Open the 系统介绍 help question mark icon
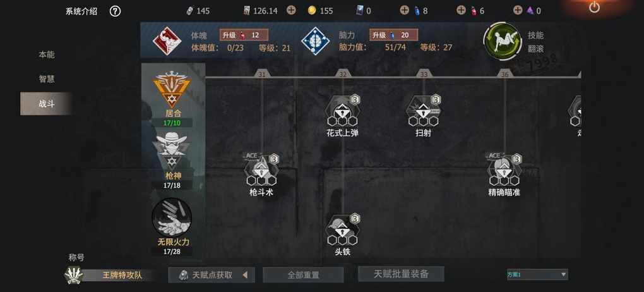 click(x=116, y=11)
